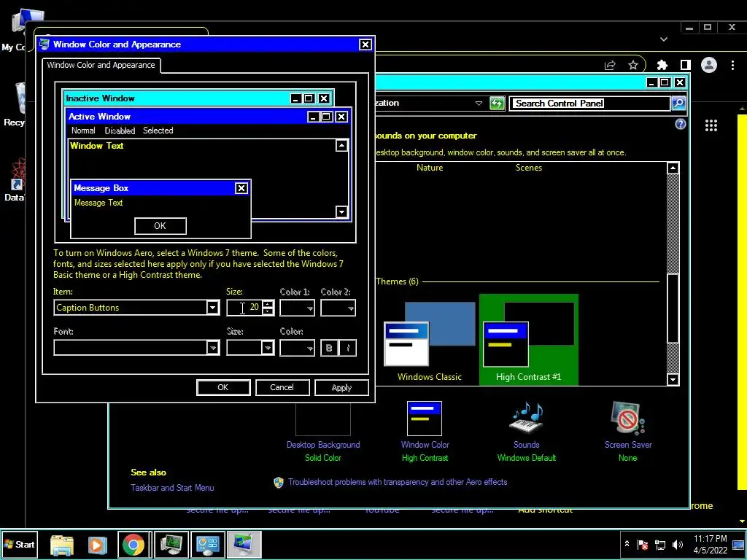Click the Action Center flag icon
This screenshot has height=560, width=747.
(x=643, y=544)
